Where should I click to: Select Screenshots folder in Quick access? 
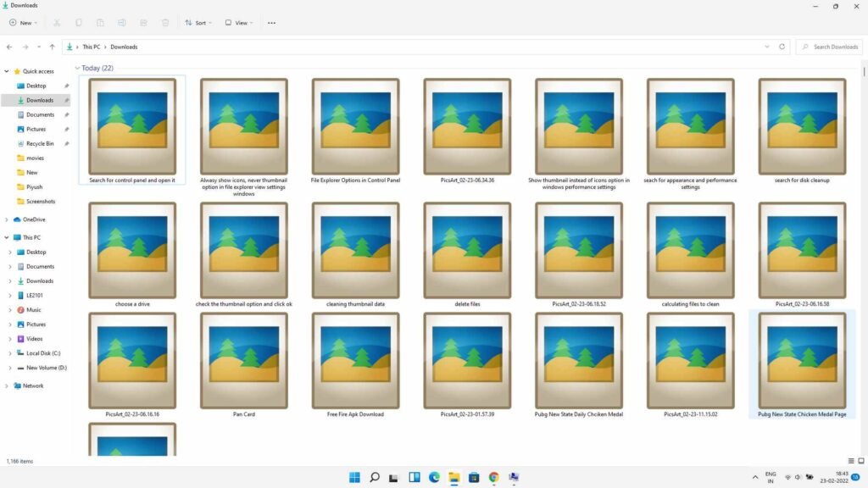(x=40, y=202)
